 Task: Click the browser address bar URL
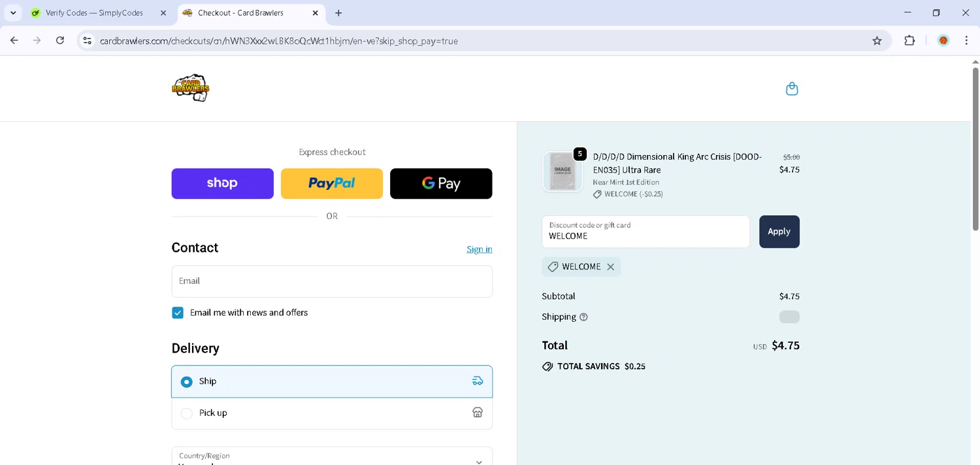click(279, 41)
